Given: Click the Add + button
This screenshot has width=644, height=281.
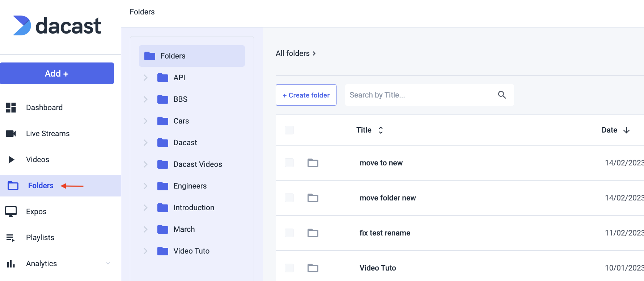Looking at the screenshot, I should coord(57,73).
